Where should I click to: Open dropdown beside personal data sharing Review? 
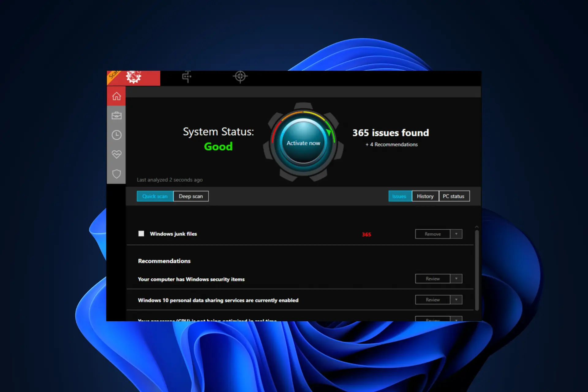(x=456, y=300)
